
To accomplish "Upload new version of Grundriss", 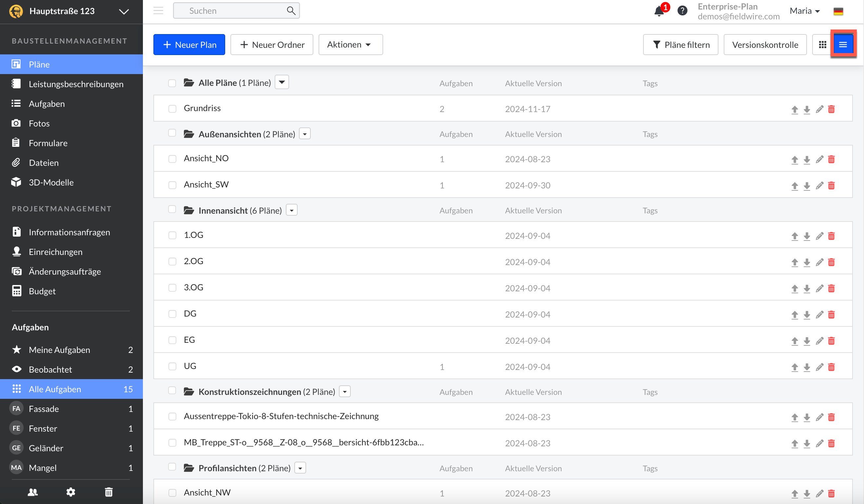I will coord(795,109).
